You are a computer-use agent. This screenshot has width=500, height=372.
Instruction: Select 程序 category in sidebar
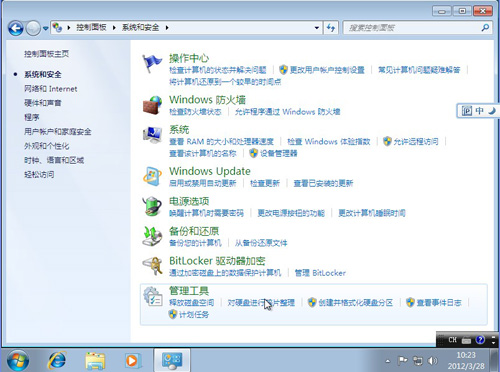(32, 117)
